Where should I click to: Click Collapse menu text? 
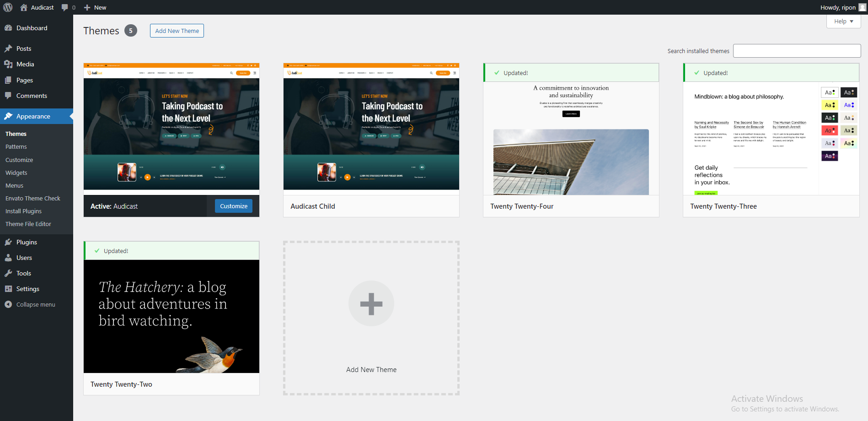pos(36,304)
